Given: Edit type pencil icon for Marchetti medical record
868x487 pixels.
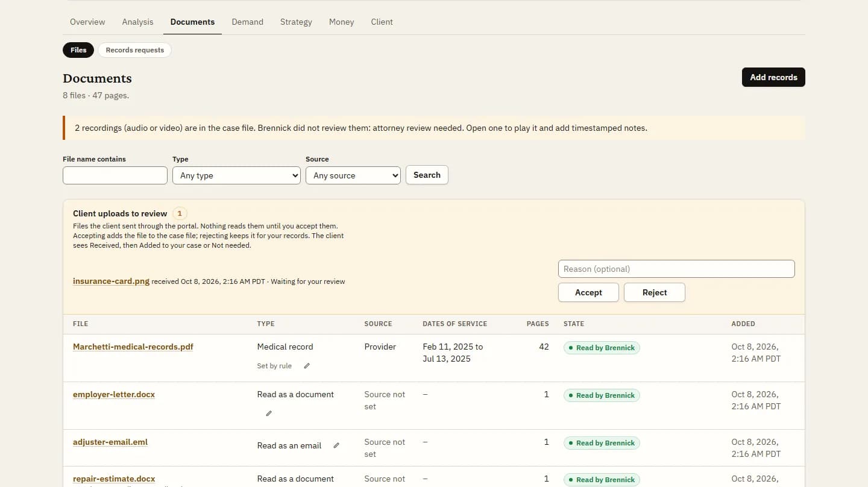Looking at the screenshot, I should 307,366.
